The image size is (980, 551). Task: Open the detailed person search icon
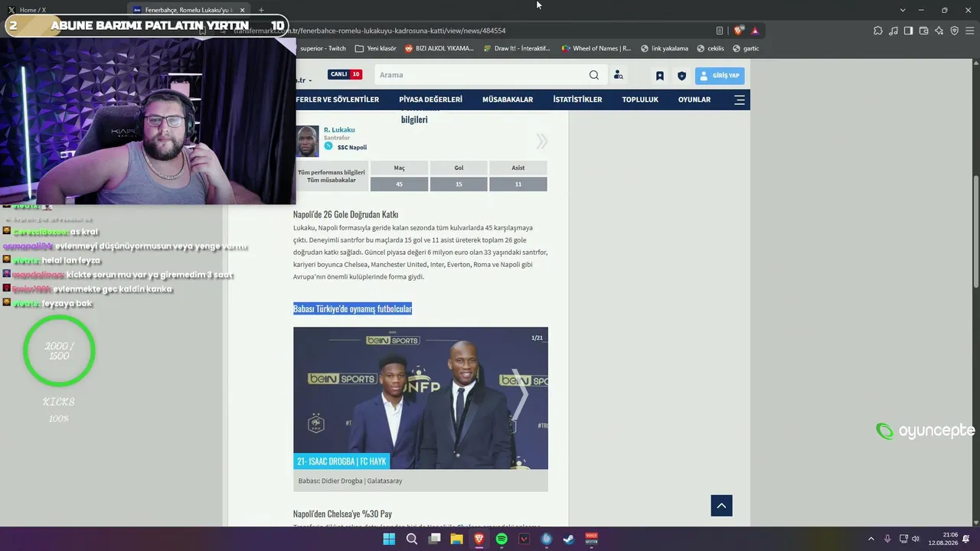619,75
